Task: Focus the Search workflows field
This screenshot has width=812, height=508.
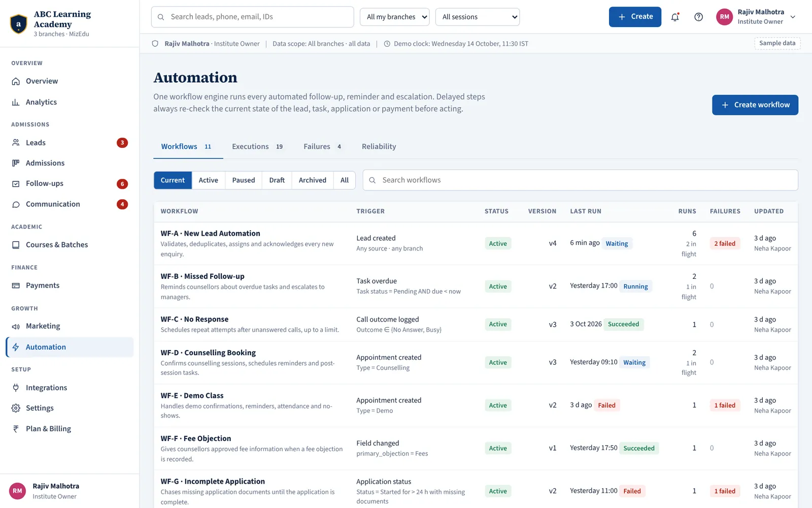Action: pyautogui.click(x=581, y=180)
